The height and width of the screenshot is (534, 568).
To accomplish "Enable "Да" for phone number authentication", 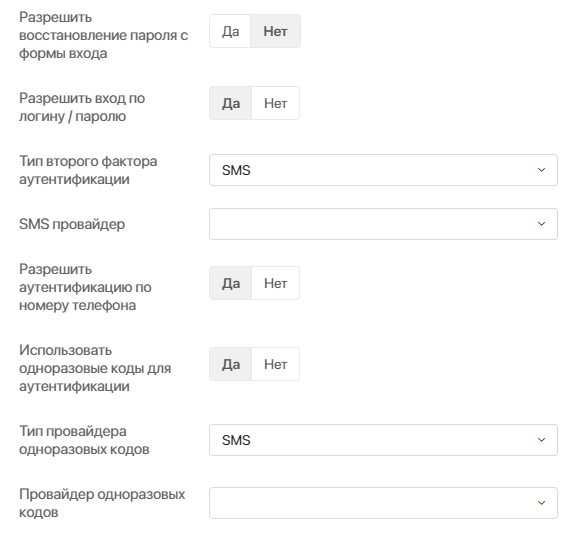I will 231,283.
